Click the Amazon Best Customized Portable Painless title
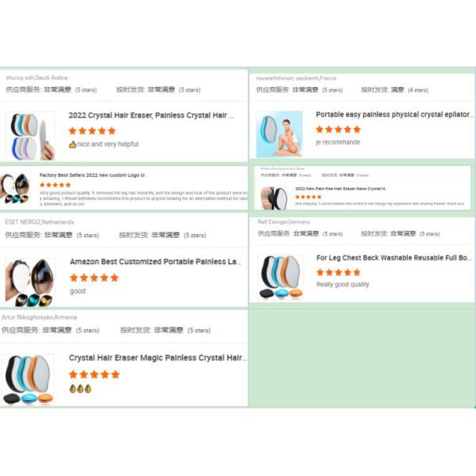Image resolution: width=476 pixels, height=476 pixels. pos(155,262)
